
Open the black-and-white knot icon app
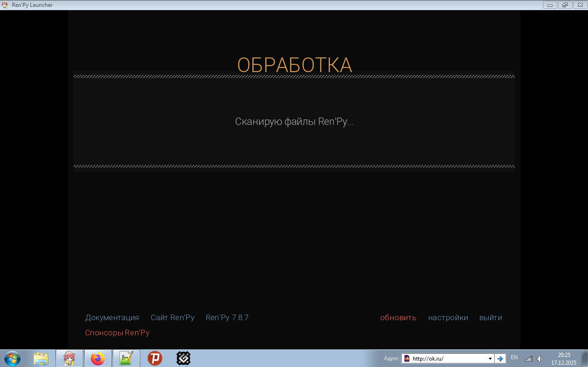[183, 358]
